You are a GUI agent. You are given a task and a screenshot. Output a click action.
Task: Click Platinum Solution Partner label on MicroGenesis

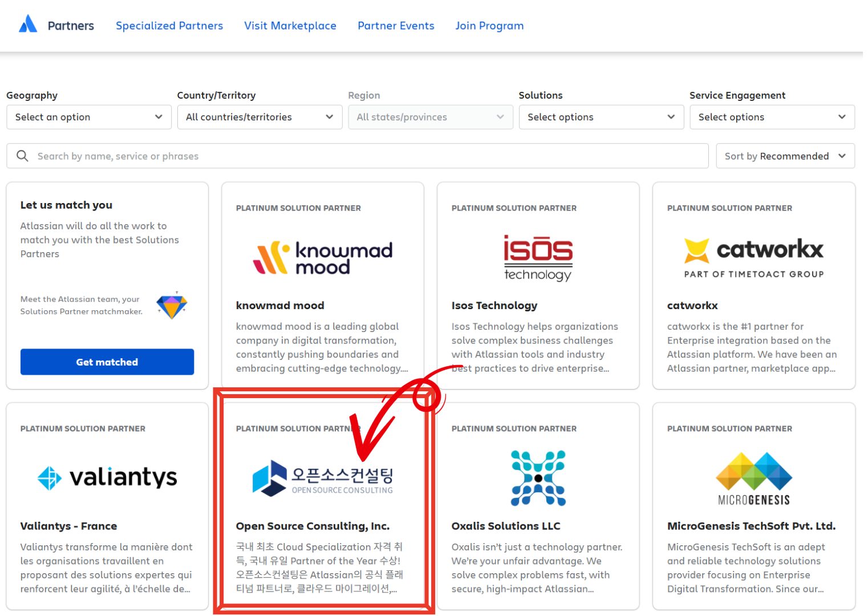pos(729,428)
